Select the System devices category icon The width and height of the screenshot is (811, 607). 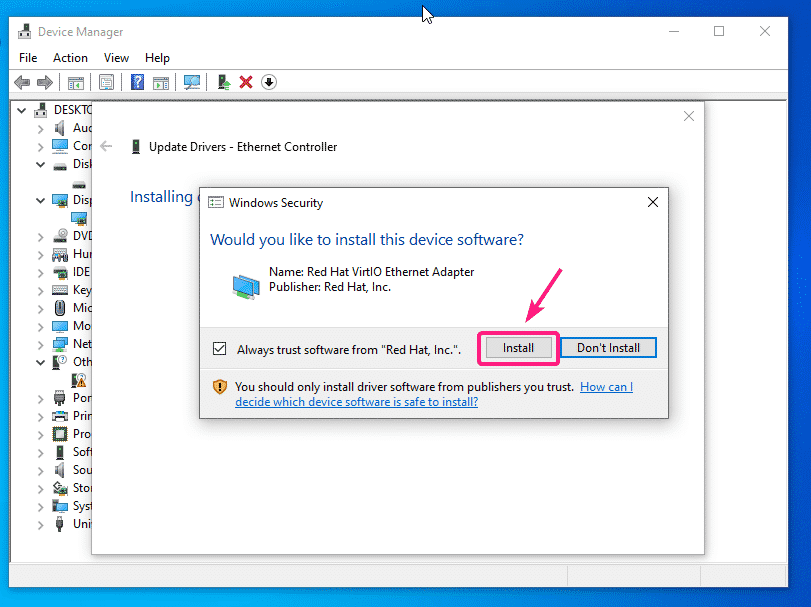(x=60, y=506)
